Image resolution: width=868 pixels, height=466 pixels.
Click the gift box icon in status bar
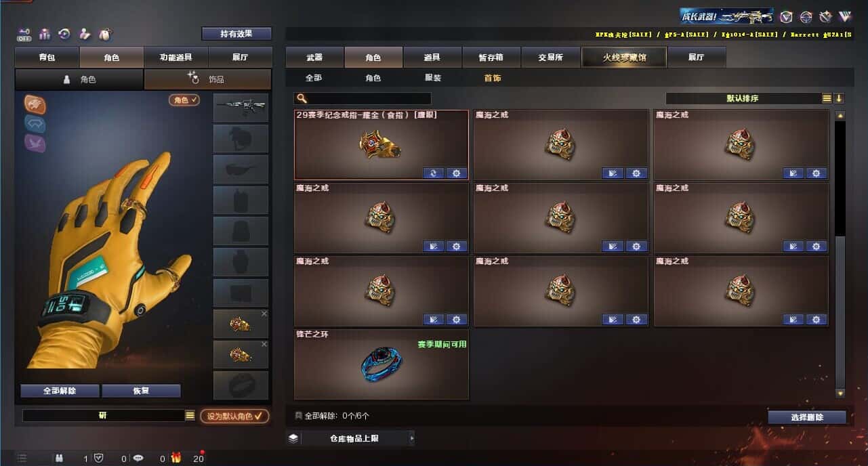[175, 459]
